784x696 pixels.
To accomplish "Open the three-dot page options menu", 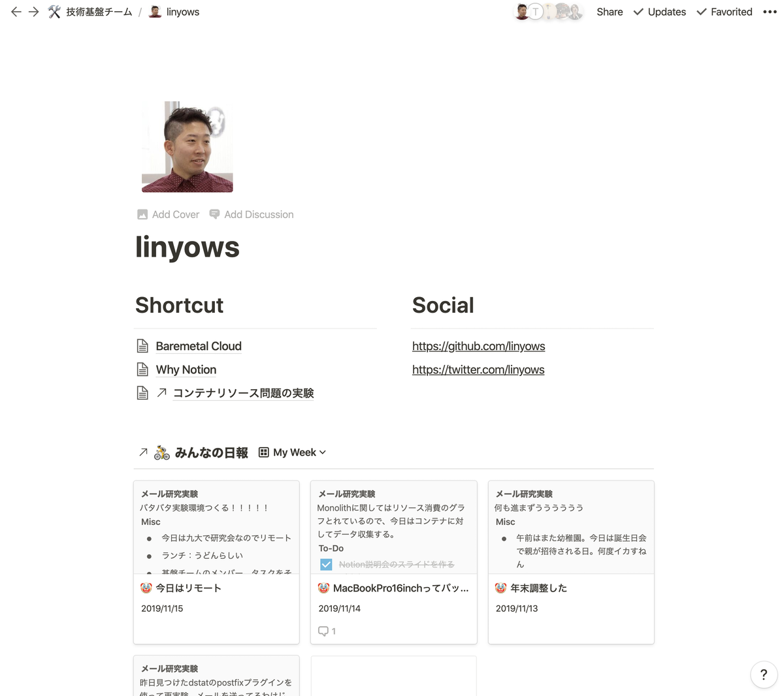I will click(770, 12).
